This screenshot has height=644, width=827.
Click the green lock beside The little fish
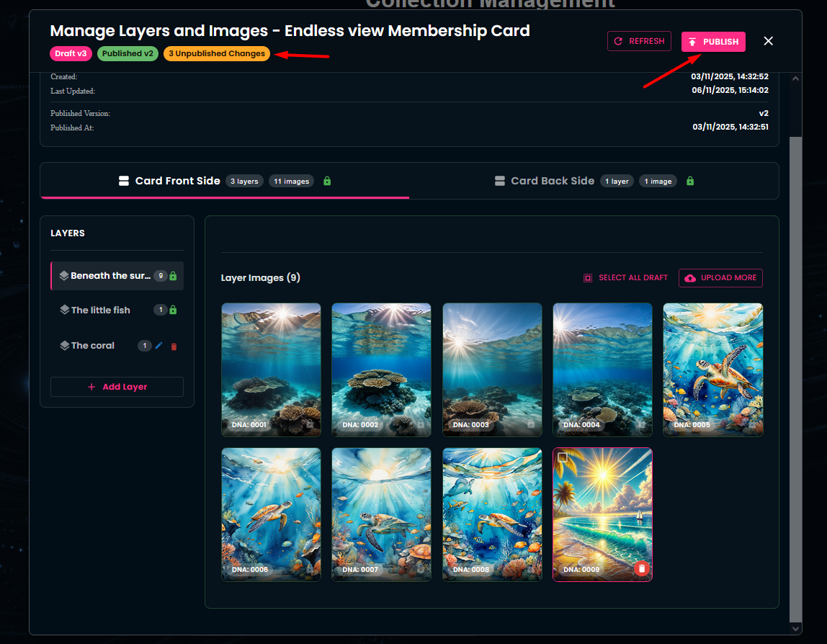tap(173, 310)
